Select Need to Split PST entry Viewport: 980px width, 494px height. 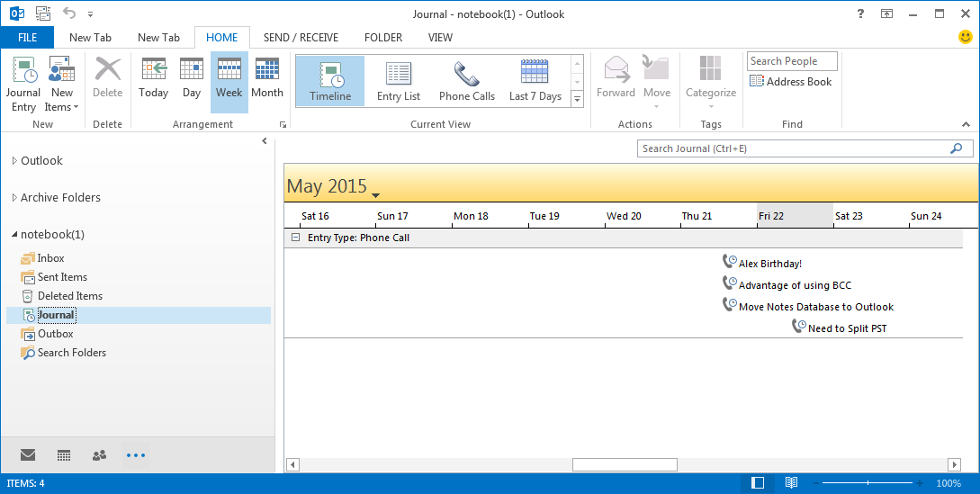[x=840, y=328]
